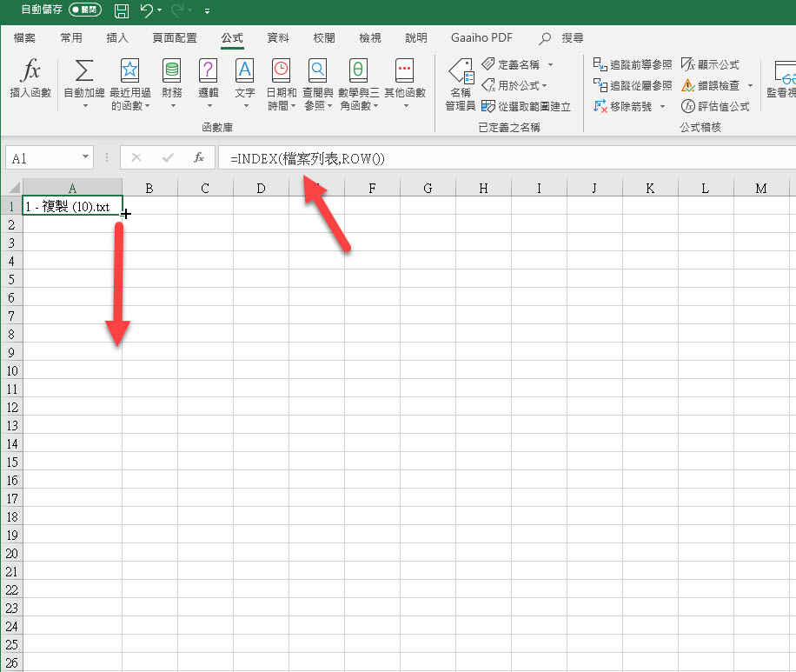
Task: Toggle the 自動儲存 switch
Action: pos(87,11)
